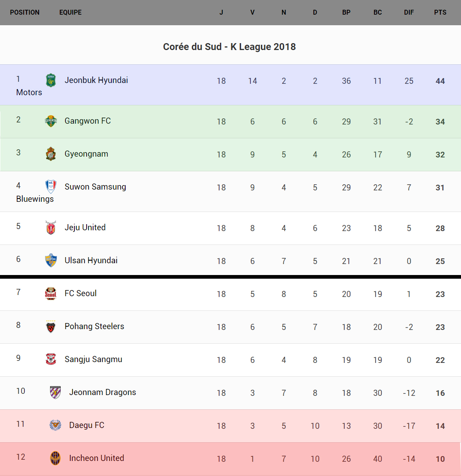The width and height of the screenshot is (461, 476).
Task: Select the Jeonnam Dragons club badge
Action: (55, 392)
